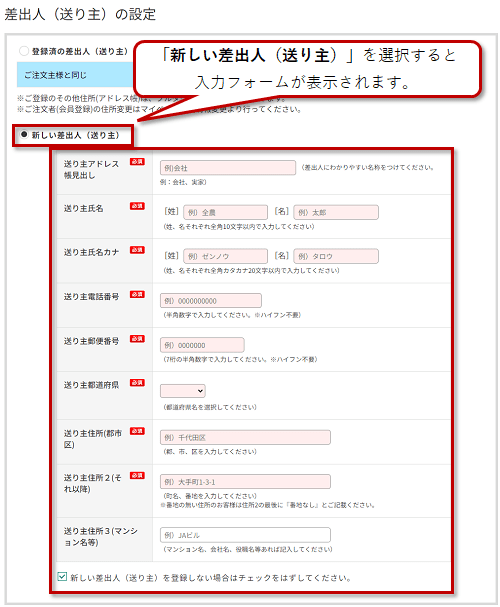Select the 新しい差出人（送り主） radio button
500x607 pixels.
(24, 134)
